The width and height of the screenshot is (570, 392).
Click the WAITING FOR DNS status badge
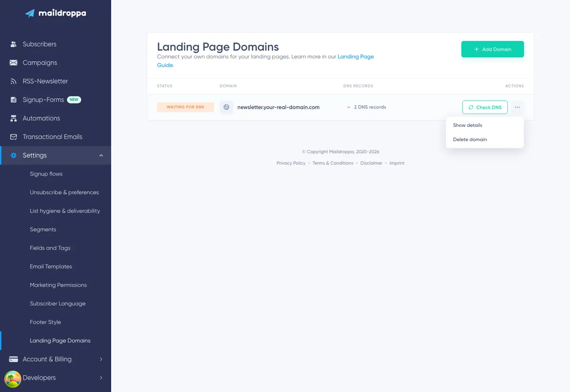(x=186, y=107)
